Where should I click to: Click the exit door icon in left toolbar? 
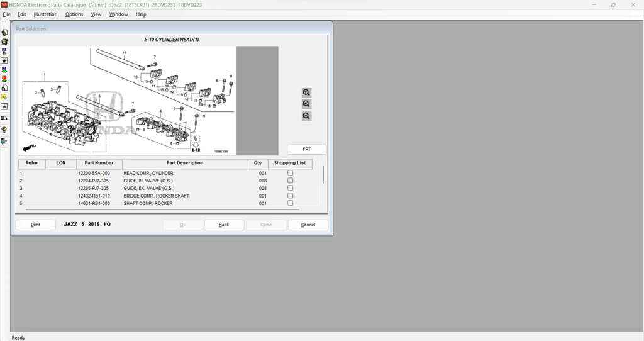(x=4, y=142)
